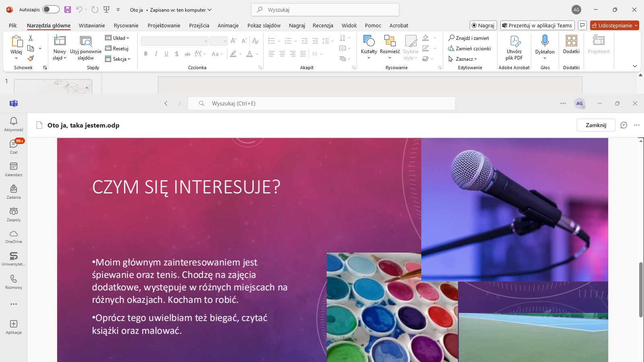
Task: Click the font color A swatch
Action: pos(250,53)
